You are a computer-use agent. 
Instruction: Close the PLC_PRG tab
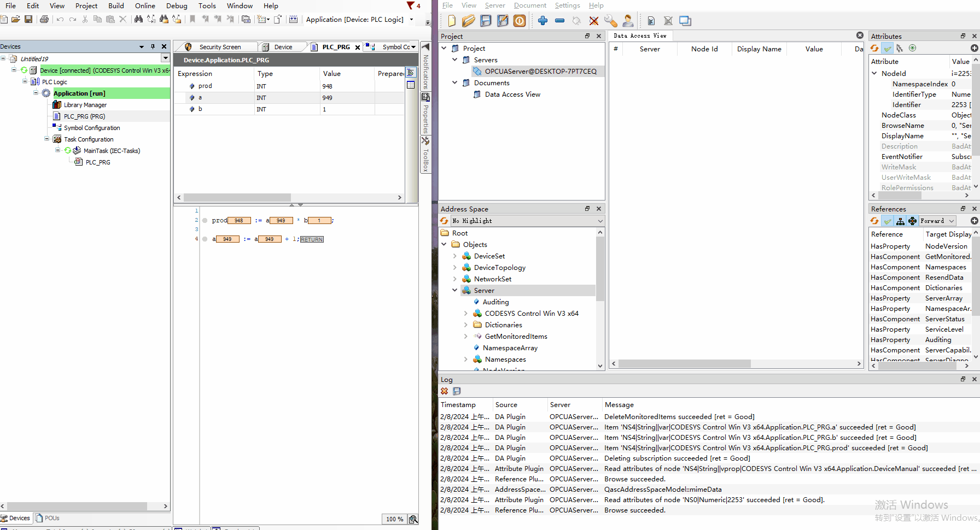pos(358,47)
